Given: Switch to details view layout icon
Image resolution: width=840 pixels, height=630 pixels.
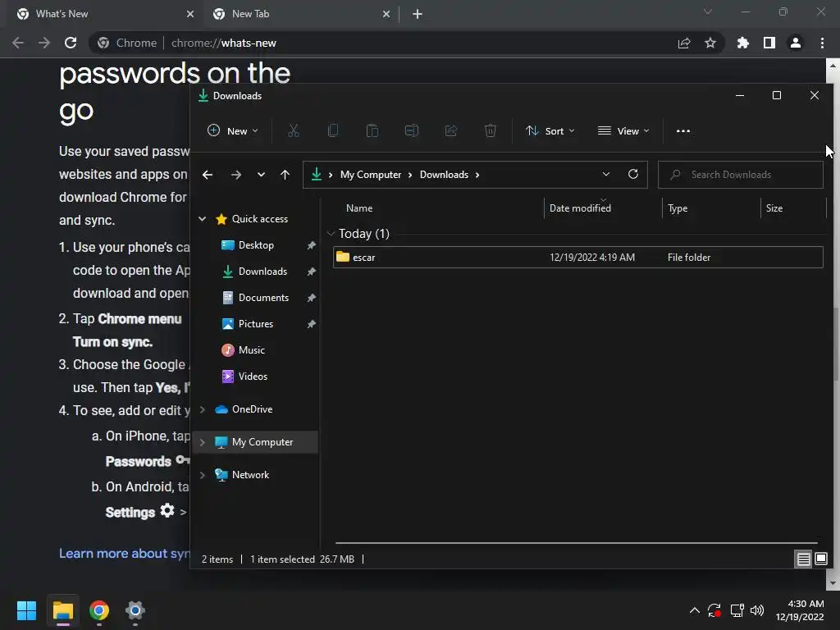Looking at the screenshot, I should pos(804,559).
